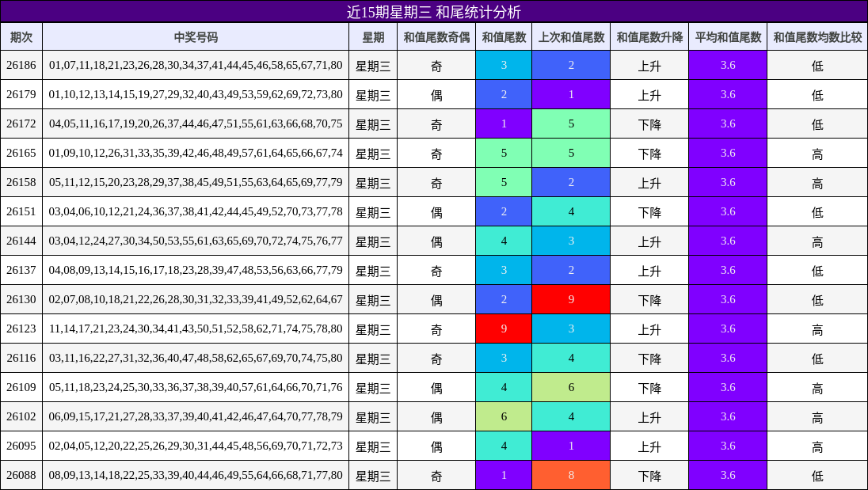This screenshot has width=868, height=490.
Task: Select winning numbers starting 11,14,17,21
Action: [x=196, y=329]
